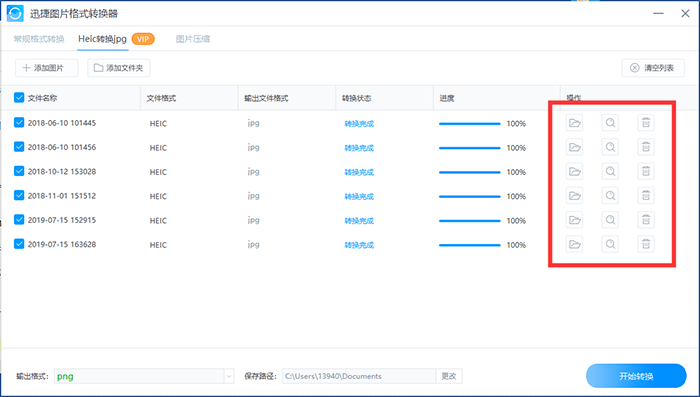
Task: Click progress bar of 2018-06-10 101445
Action: 470,124
